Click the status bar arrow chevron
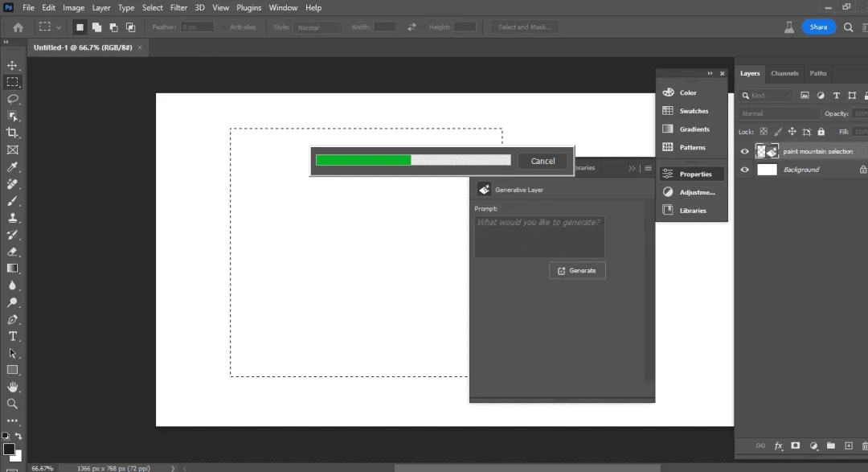 (173, 468)
